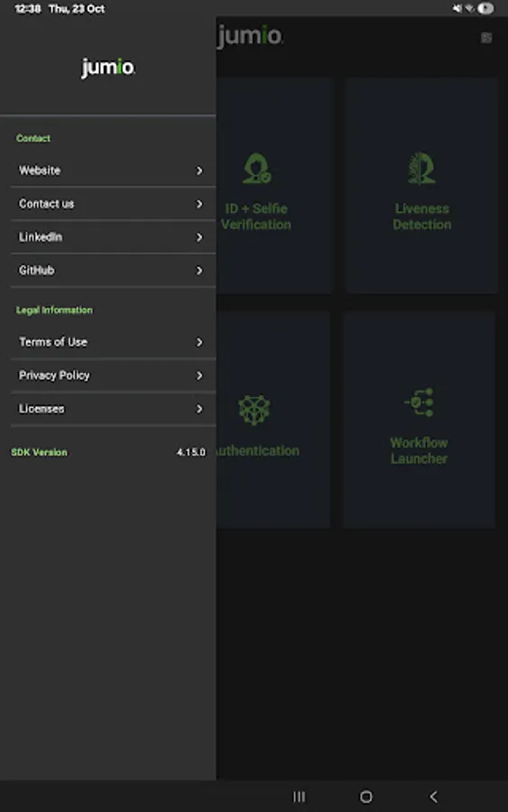Select the Workflow Launcher label
This screenshot has height=812, width=508.
[419, 450]
